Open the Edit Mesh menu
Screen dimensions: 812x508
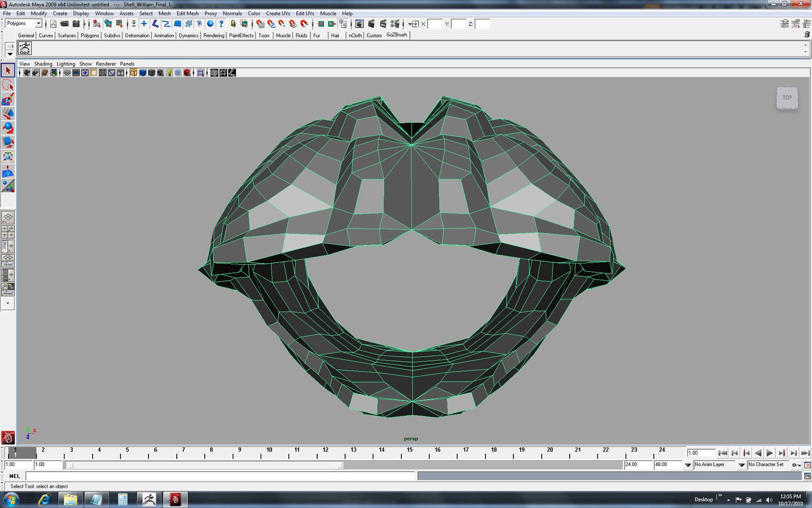tap(187, 14)
